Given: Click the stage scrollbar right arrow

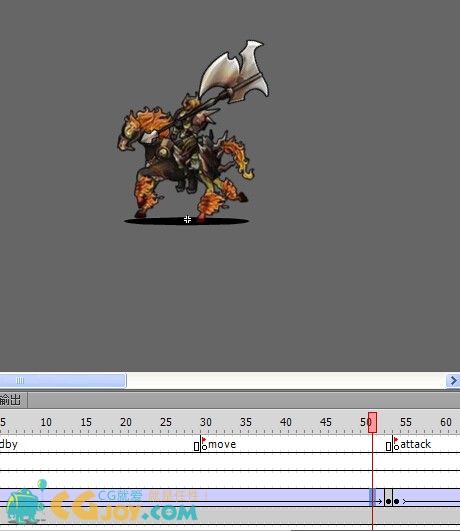Looking at the screenshot, I should pyautogui.click(x=453, y=381).
